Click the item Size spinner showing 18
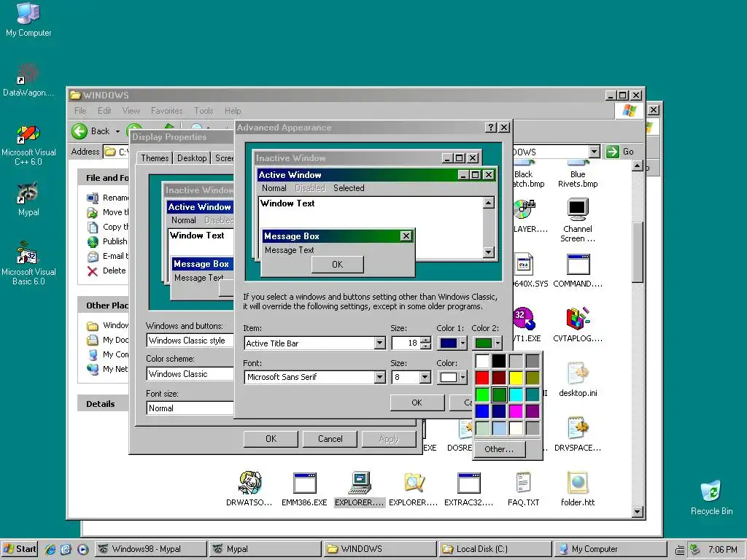 tap(426, 343)
